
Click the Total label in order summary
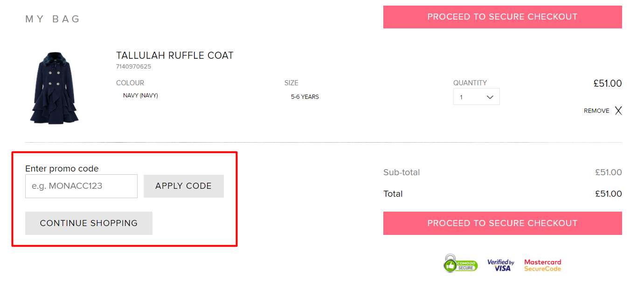[393, 193]
